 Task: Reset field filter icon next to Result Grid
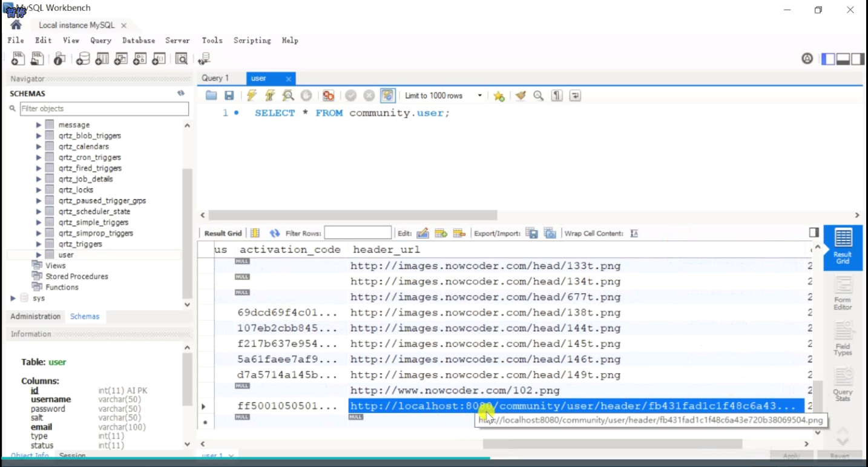pyautogui.click(x=255, y=233)
